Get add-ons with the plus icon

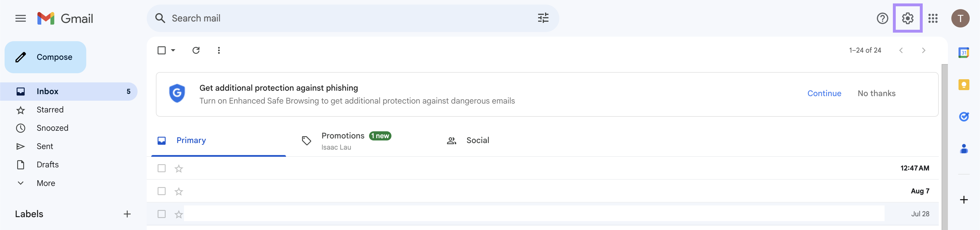click(x=964, y=200)
